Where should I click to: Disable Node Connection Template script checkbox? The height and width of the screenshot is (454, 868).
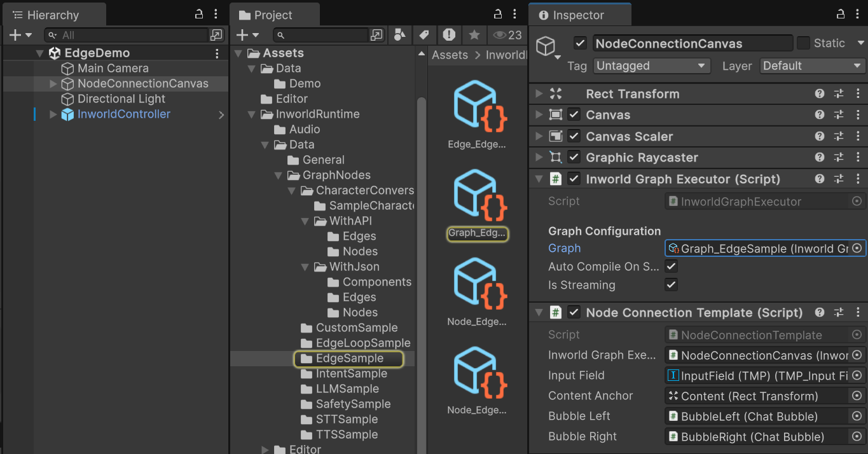[x=574, y=313]
